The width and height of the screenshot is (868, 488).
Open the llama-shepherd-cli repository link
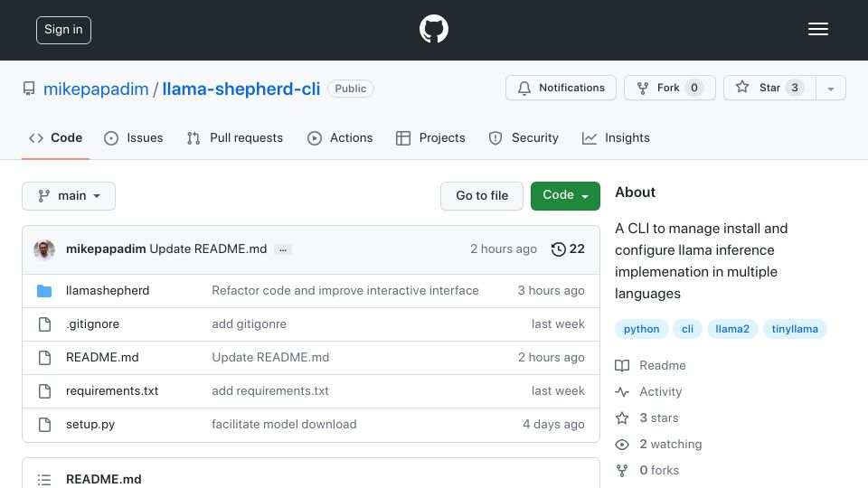point(241,89)
